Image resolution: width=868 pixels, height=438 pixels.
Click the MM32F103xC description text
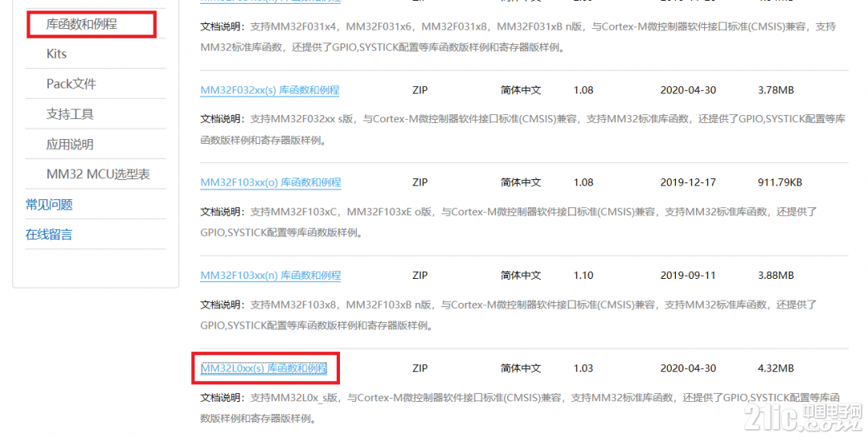click(x=509, y=222)
